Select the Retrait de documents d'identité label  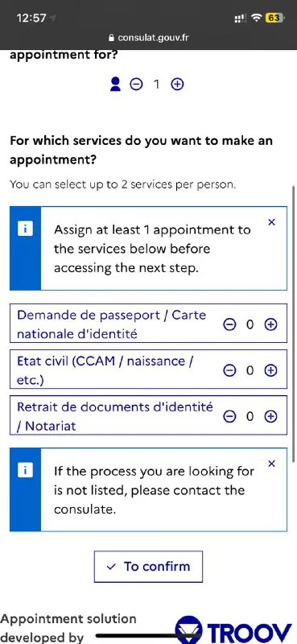coord(115,416)
